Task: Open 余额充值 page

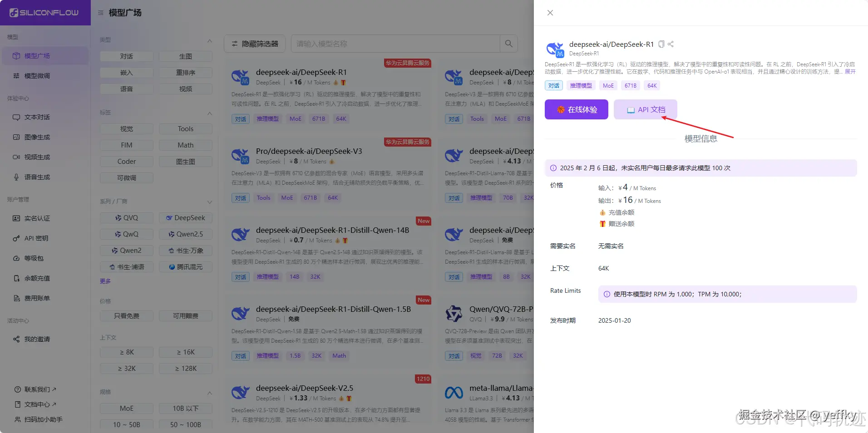Action: tap(44, 278)
